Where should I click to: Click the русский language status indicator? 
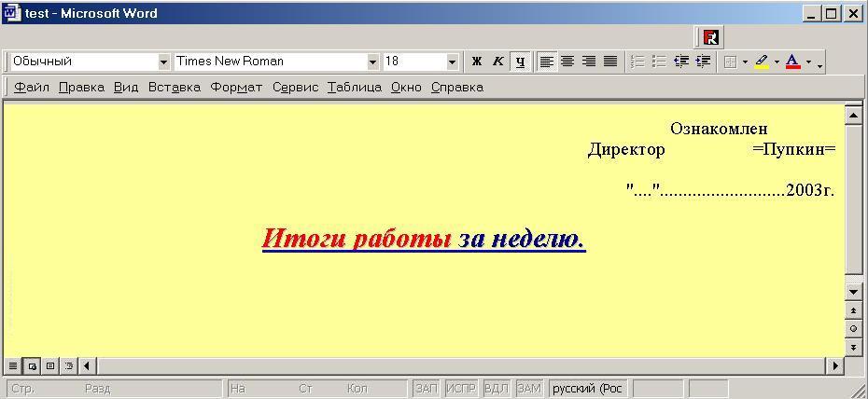[x=587, y=389]
